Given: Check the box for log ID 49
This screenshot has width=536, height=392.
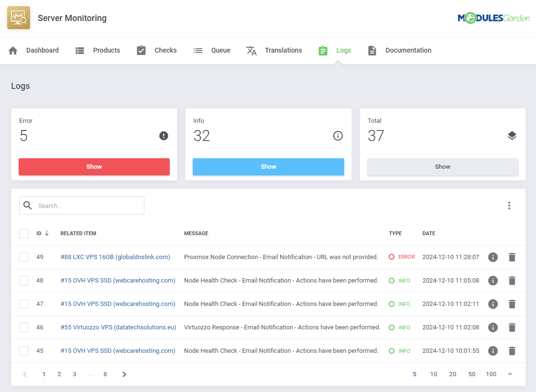Looking at the screenshot, I should pos(24,257).
